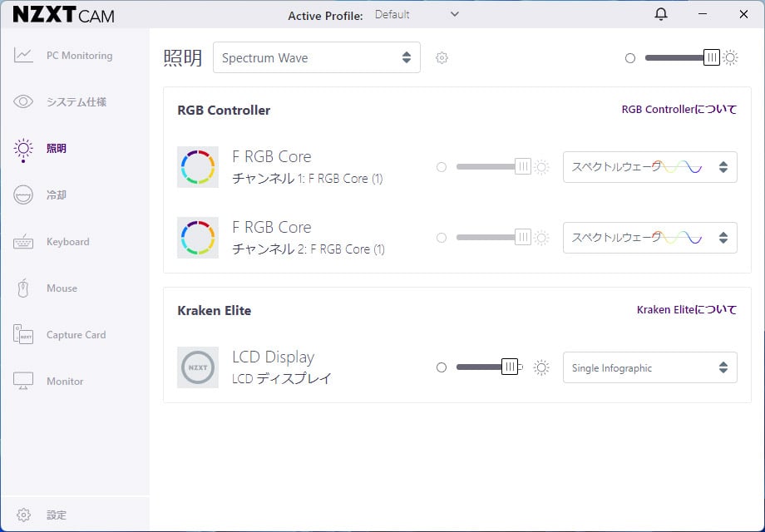
Task: Select 冷却 in the sidebar
Action: [56, 195]
